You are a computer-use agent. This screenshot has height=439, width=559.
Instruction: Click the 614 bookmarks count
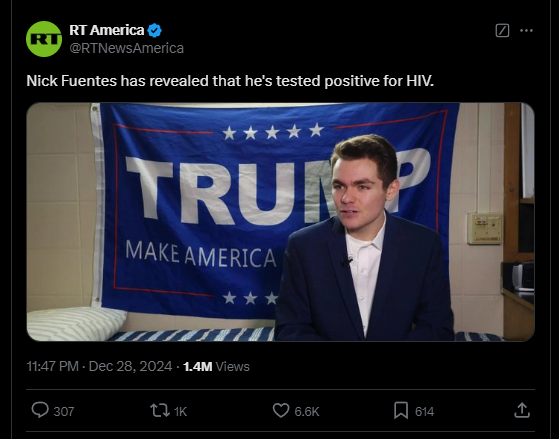(x=424, y=412)
